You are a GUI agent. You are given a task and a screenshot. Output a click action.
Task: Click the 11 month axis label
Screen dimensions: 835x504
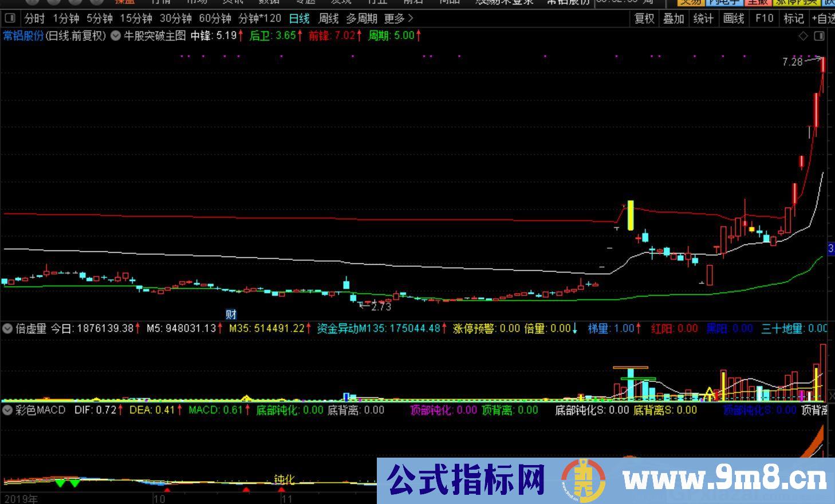[x=287, y=499]
